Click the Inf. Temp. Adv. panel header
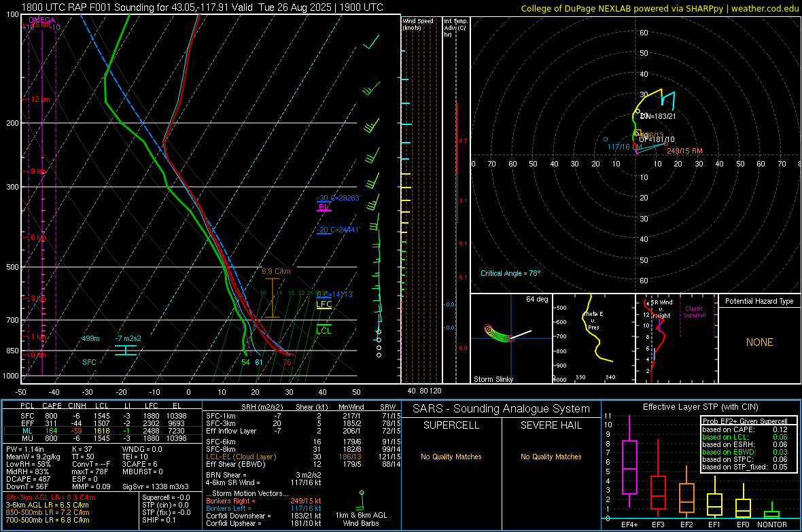 tap(455, 28)
